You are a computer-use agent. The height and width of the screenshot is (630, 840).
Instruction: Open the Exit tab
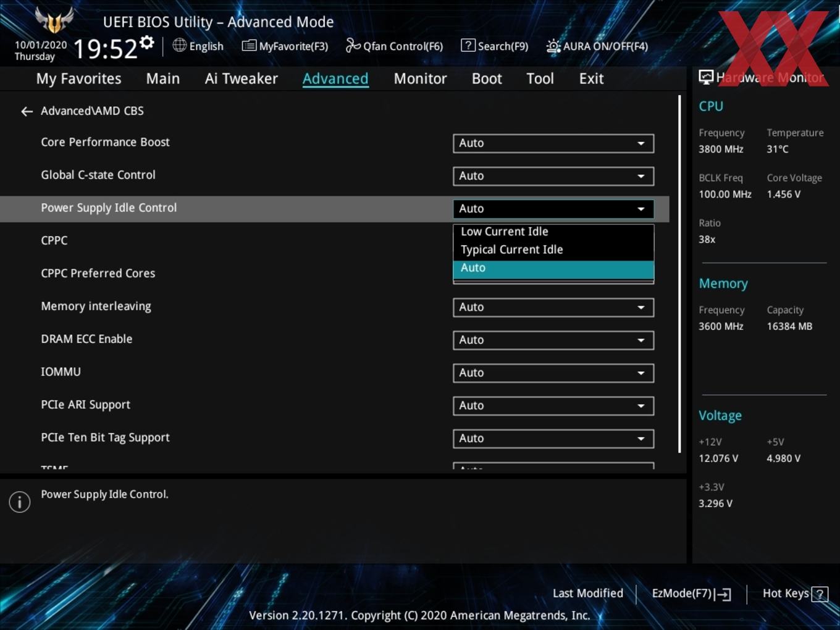tap(591, 78)
